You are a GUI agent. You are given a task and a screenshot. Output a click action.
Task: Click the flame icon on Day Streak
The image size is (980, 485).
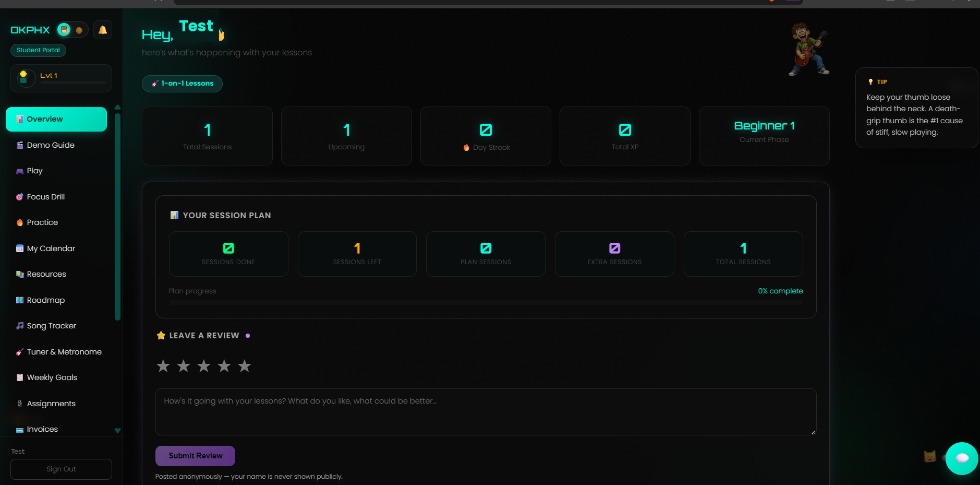click(466, 148)
